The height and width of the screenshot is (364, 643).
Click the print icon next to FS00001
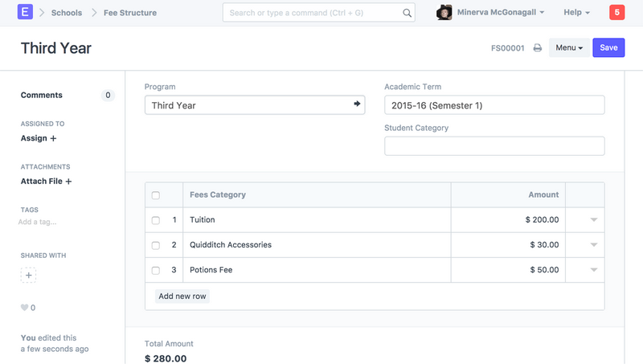click(x=538, y=48)
